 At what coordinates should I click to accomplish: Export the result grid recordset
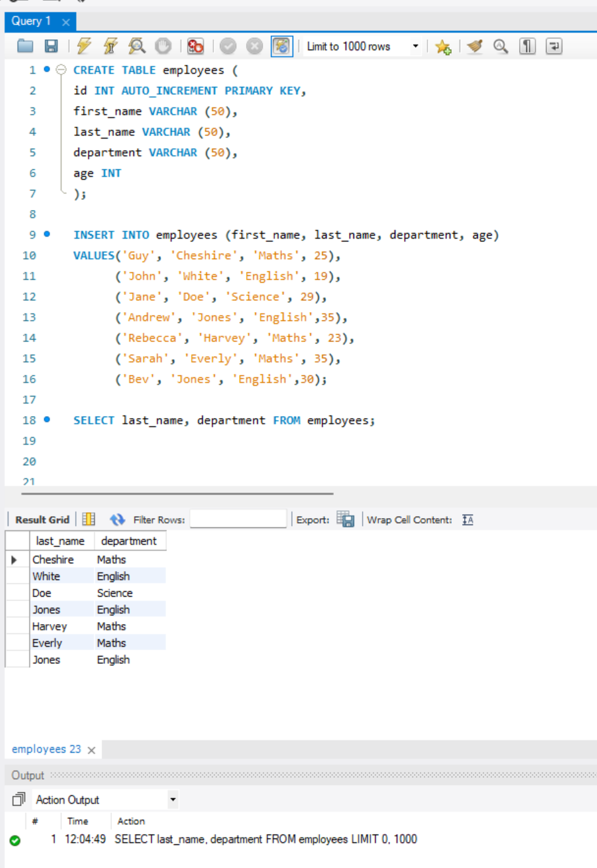tap(346, 519)
